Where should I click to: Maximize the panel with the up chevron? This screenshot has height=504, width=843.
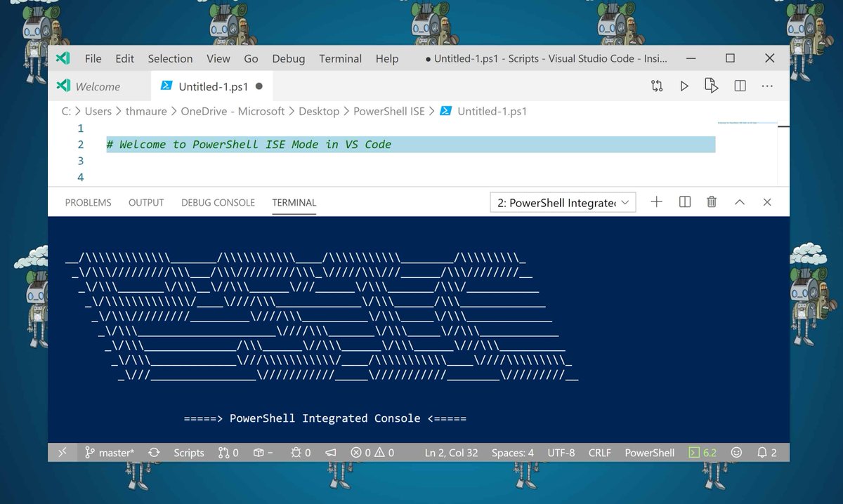[x=739, y=202]
